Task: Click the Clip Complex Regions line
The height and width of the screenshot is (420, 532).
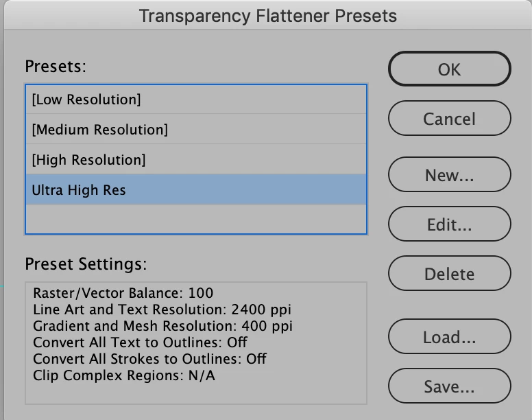Action: point(125,375)
